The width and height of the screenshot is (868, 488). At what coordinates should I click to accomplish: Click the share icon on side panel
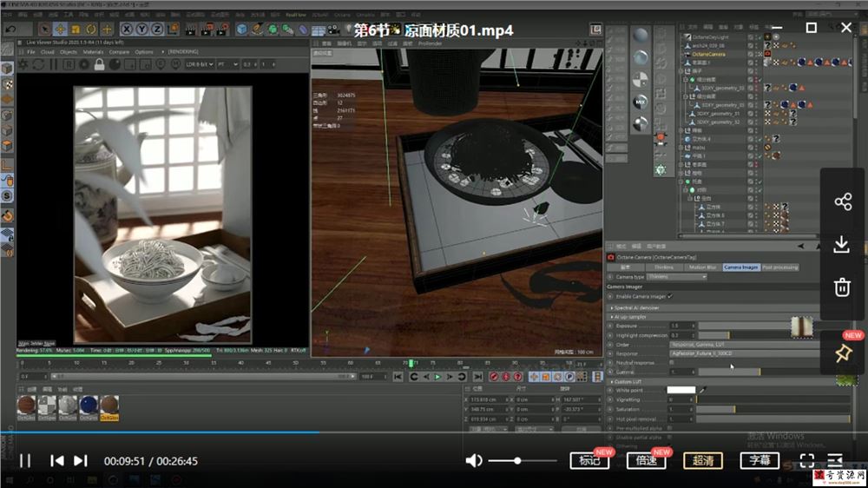click(843, 201)
